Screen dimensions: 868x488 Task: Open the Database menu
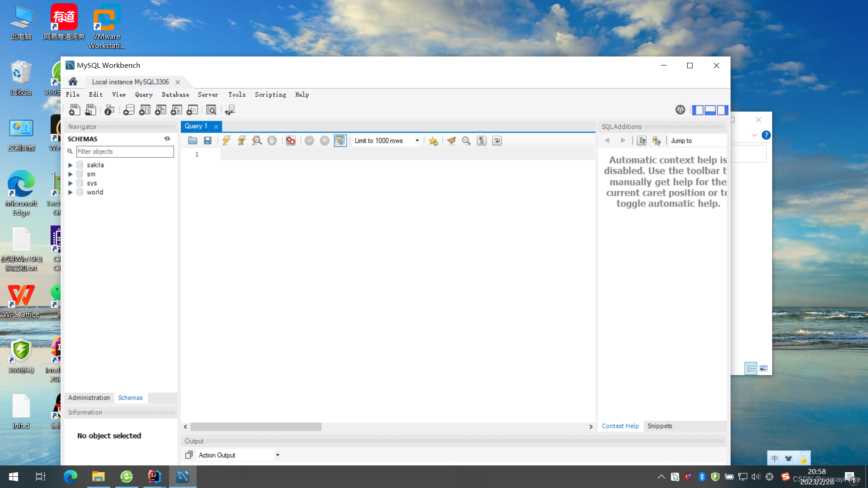click(x=175, y=94)
